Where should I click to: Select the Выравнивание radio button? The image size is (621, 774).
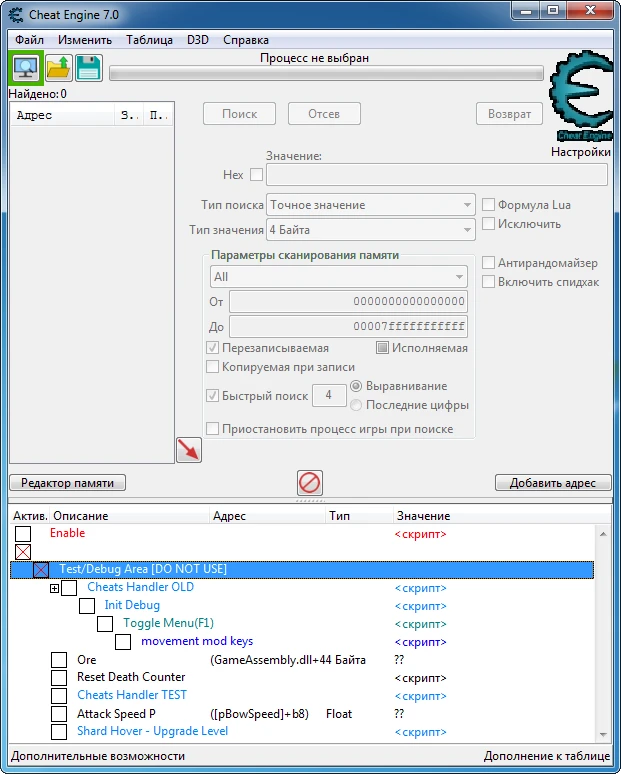[356, 386]
